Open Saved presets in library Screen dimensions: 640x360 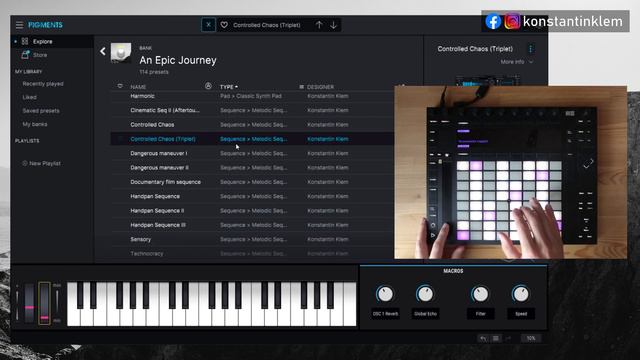coord(41,111)
